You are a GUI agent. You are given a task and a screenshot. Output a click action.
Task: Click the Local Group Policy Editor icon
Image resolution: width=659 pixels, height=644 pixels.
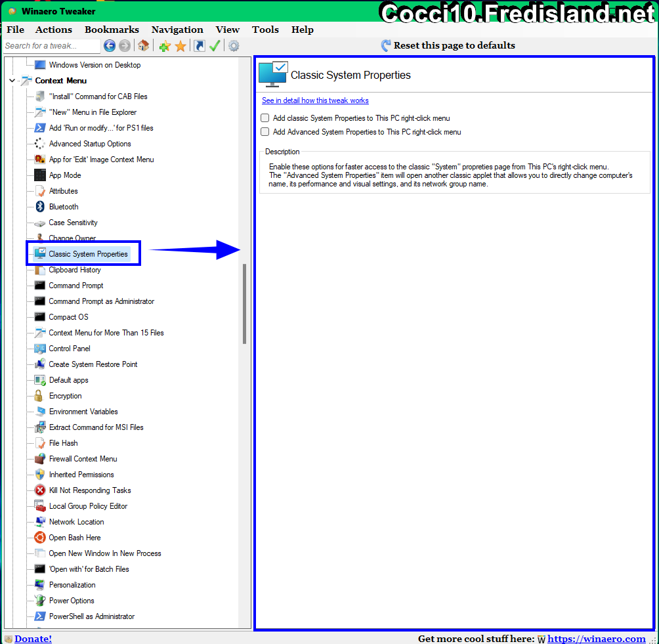40,505
